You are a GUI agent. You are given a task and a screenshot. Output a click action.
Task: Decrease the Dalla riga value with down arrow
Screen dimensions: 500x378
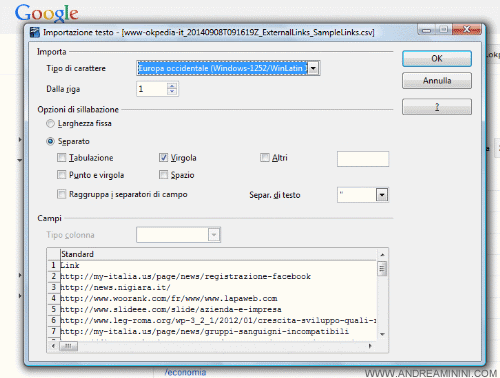172,92
